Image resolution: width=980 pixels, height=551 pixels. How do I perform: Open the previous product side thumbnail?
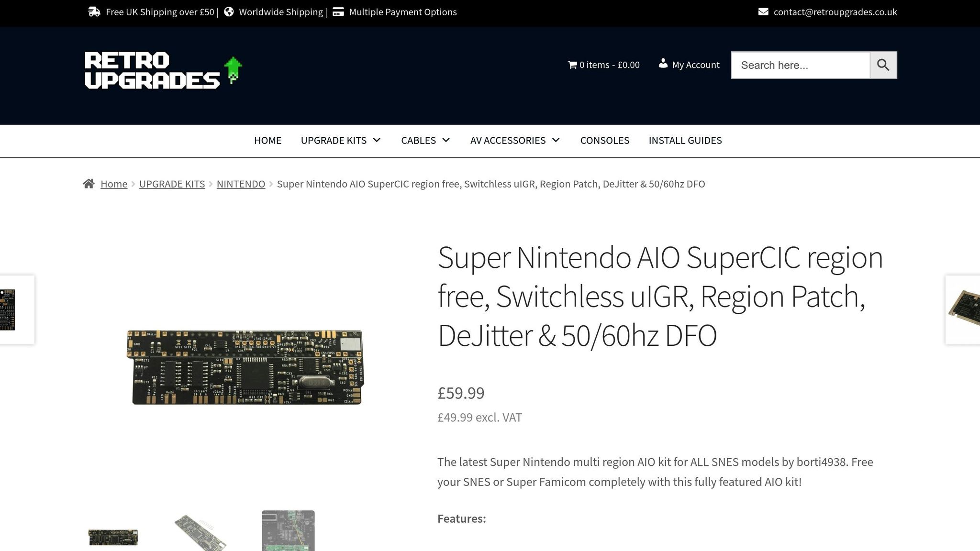[17, 309]
